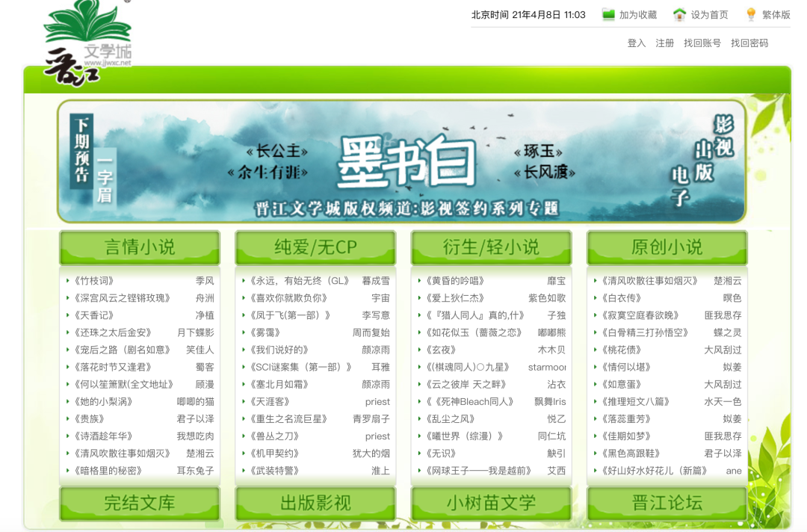807x532 pixels.
Task: Click the house icon beside 设为首页
Action: pyautogui.click(x=679, y=14)
